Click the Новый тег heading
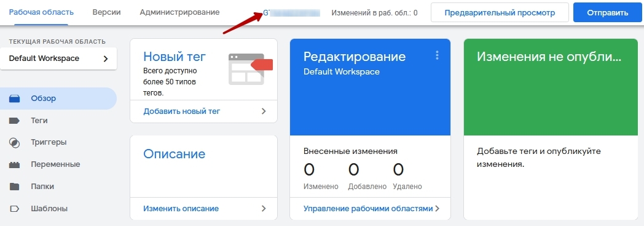 coord(175,57)
